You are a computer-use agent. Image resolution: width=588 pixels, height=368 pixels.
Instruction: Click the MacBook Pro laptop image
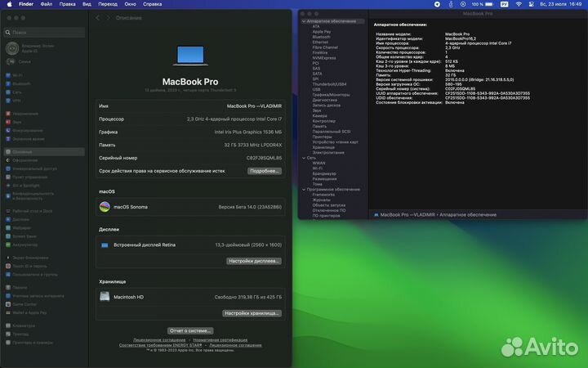(190, 56)
